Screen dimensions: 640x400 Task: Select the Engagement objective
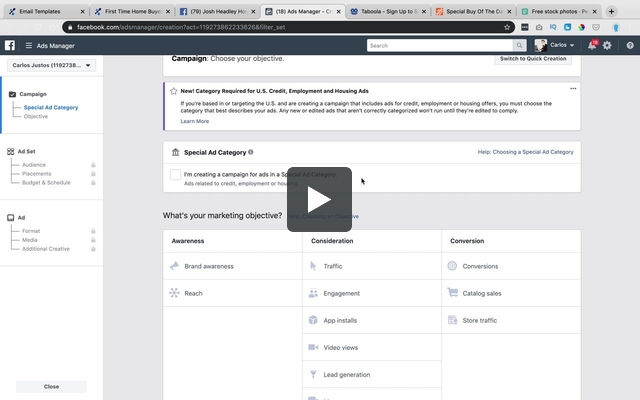(372, 293)
